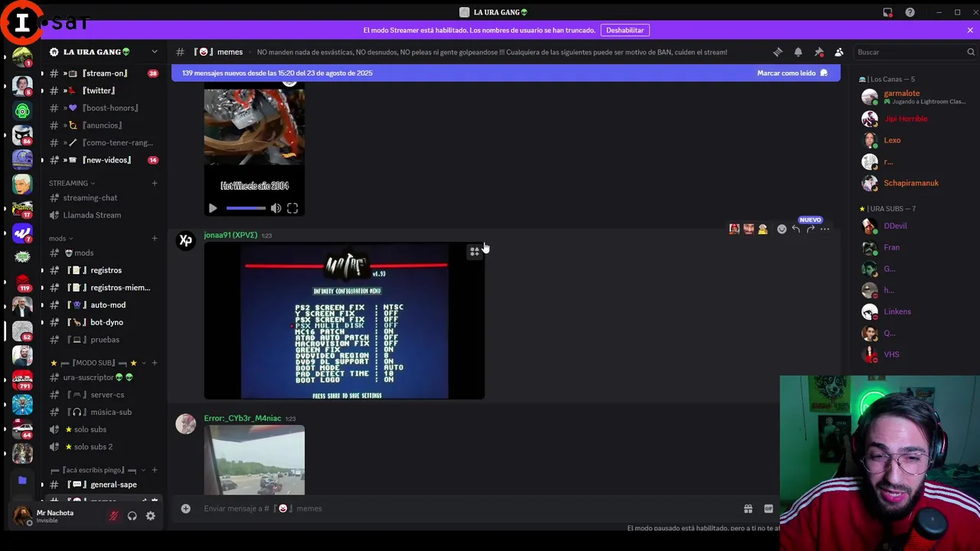Toggle the member list icon
The height and width of the screenshot is (551, 980).
(839, 52)
